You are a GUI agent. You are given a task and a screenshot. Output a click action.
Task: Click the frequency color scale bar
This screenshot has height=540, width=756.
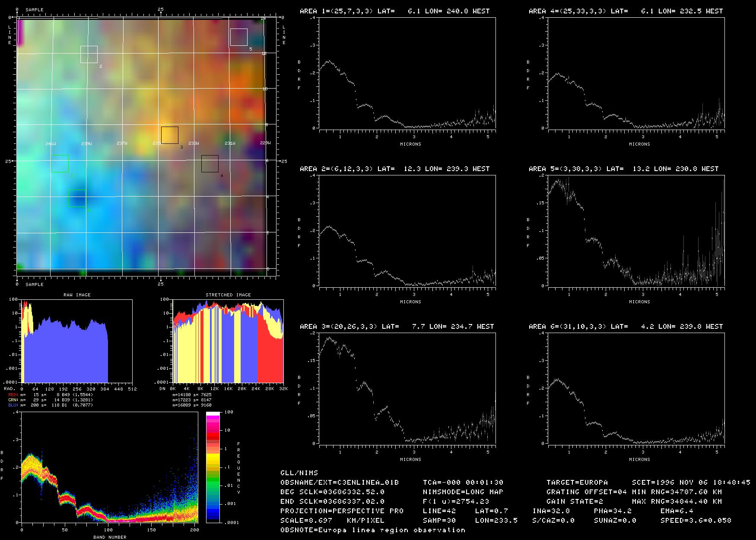click(213, 467)
